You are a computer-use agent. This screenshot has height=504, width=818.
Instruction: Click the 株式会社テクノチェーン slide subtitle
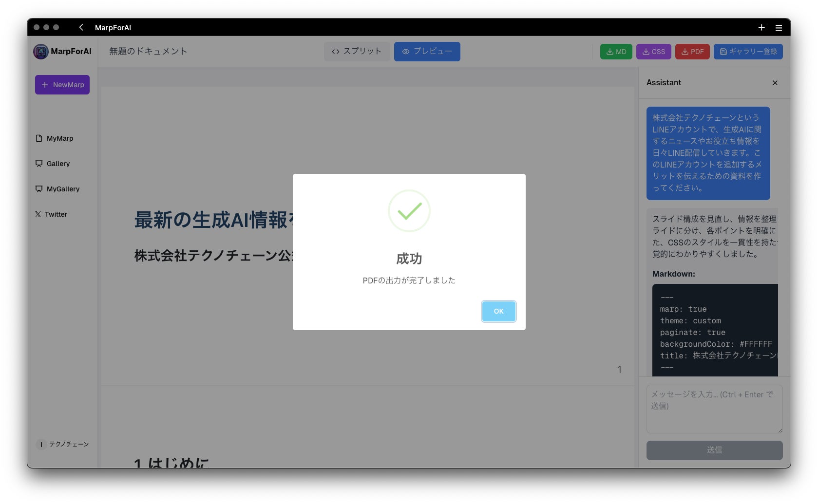pyautogui.click(x=213, y=256)
